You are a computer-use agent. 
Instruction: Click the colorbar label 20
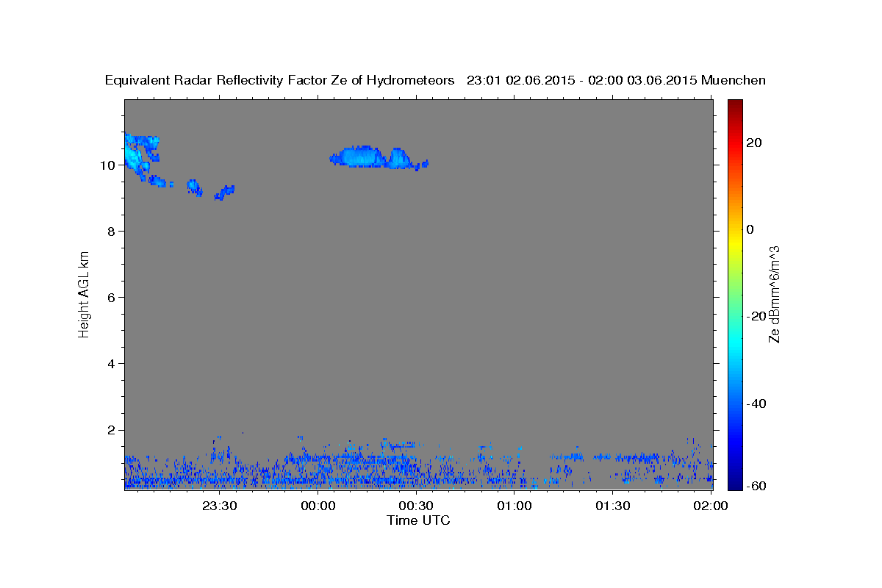pos(754,143)
